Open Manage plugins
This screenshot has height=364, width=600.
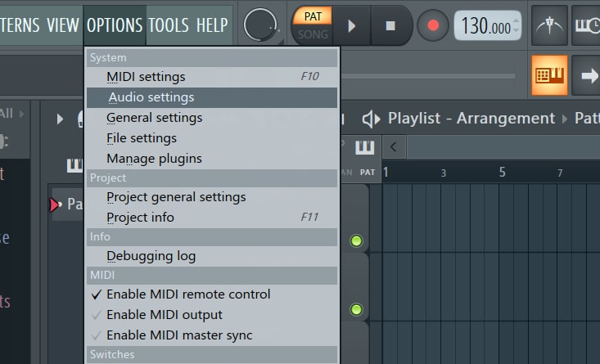coord(154,159)
